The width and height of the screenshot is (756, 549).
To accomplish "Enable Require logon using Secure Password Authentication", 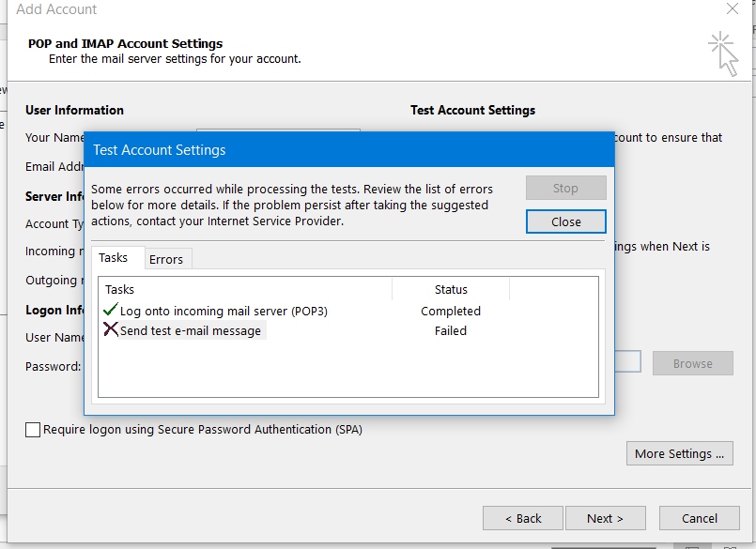I will [x=34, y=430].
